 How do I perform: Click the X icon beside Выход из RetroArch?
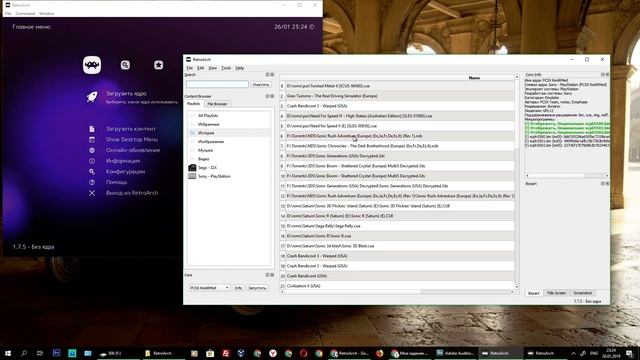pos(92,193)
